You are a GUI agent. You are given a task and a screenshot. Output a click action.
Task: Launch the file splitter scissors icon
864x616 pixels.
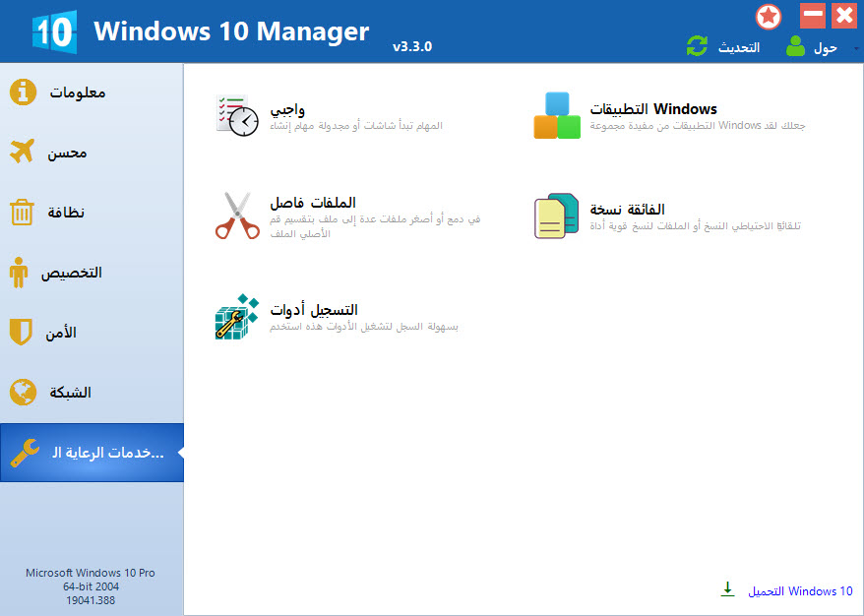[x=237, y=216]
